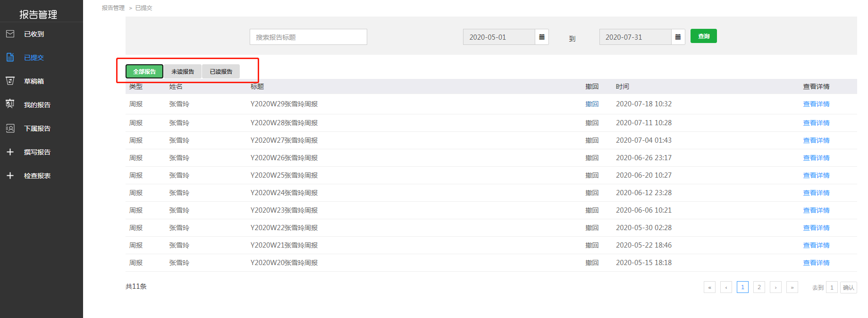
Task: View details of report Y2020W28
Action: pyautogui.click(x=816, y=123)
